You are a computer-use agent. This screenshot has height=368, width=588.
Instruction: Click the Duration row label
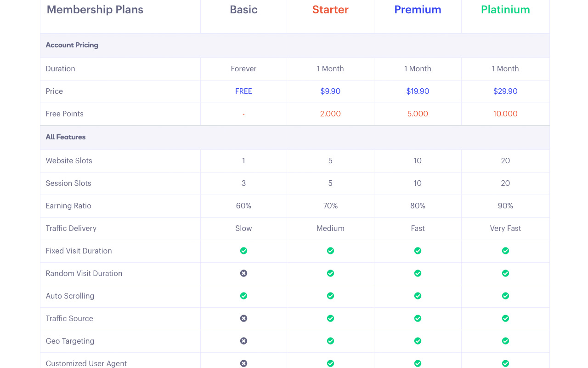(x=60, y=69)
